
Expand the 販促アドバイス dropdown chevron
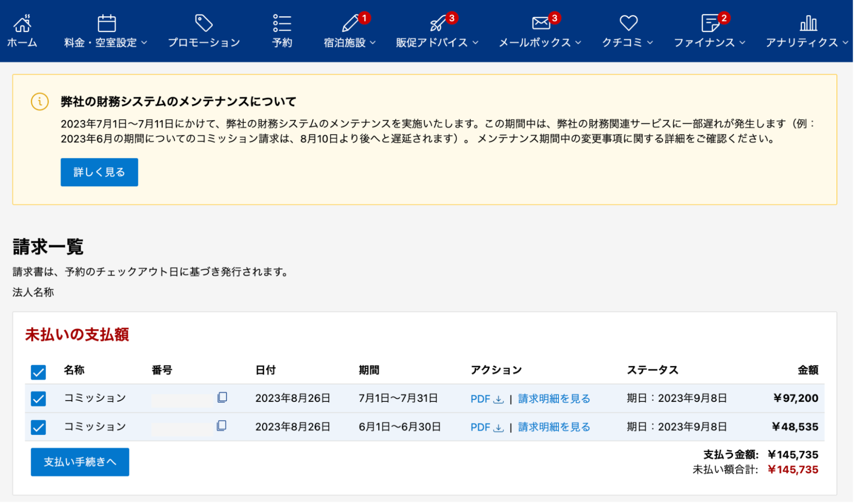tap(475, 43)
